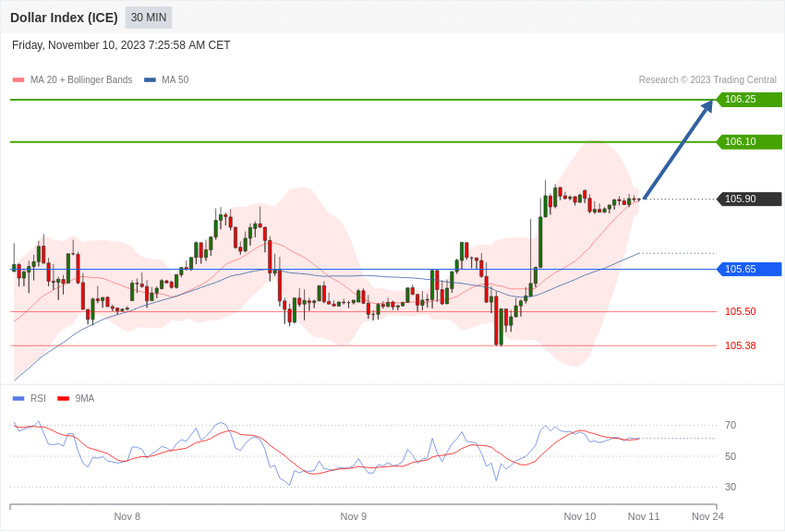Click the 30 MIN timeframe badge
Image resolution: width=785 pixels, height=532 pixels.
(x=149, y=18)
